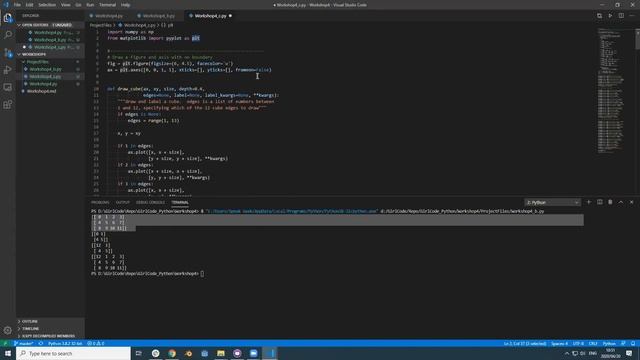Open the Help menu
Image resolution: width=640 pixels, height=360 pixels.
(125, 5)
